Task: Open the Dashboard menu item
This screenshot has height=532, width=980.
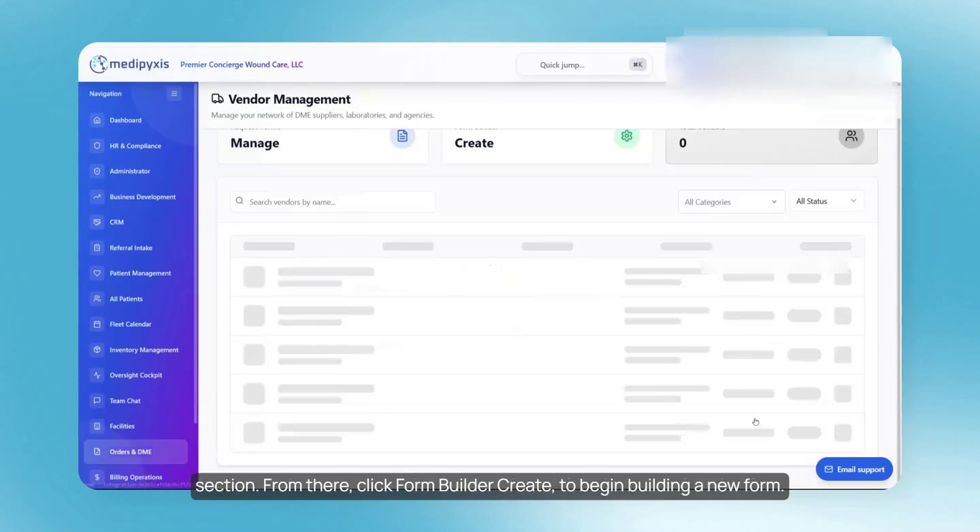Action: coord(136,120)
